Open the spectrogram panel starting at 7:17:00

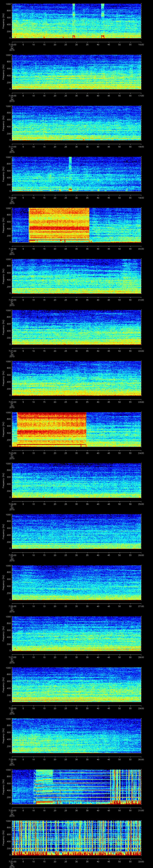click(77, 123)
